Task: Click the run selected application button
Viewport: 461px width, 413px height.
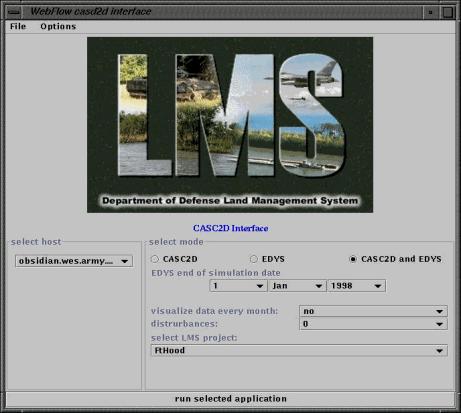Action: 230,399
